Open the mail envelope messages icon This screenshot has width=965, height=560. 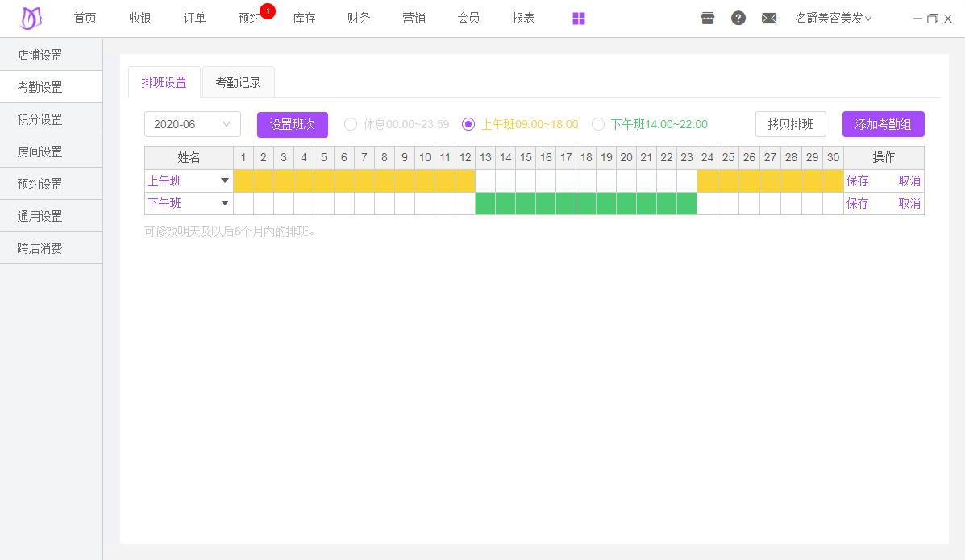tap(769, 19)
